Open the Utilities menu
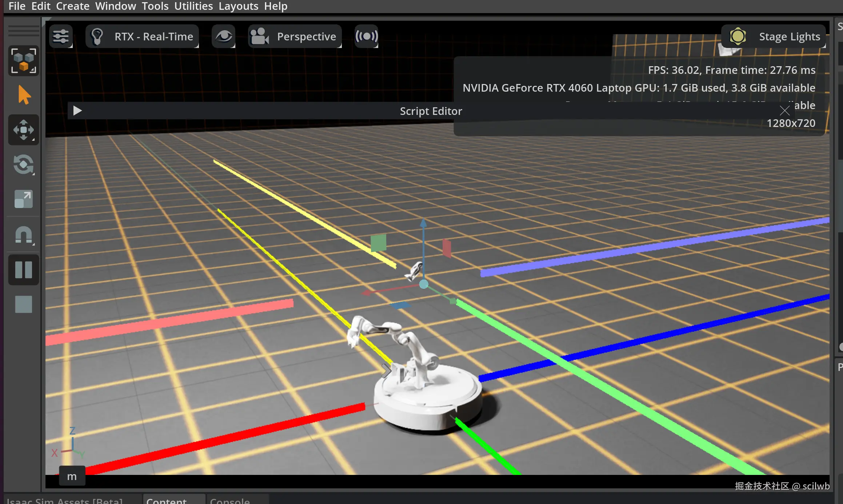The height and width of the screenshot is (504, 843). pyautogui.click(x=193, y=6)
